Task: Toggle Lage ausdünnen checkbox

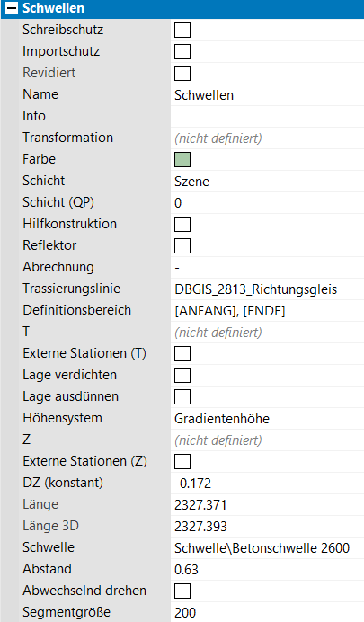Action: pos(182,396)
